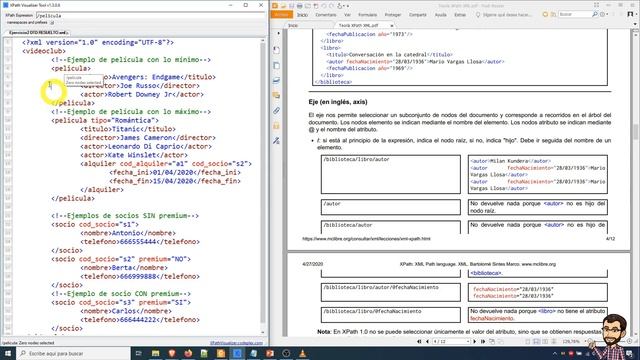Click the Foxit document vertical scrollbar

click(x=636, y=182)
